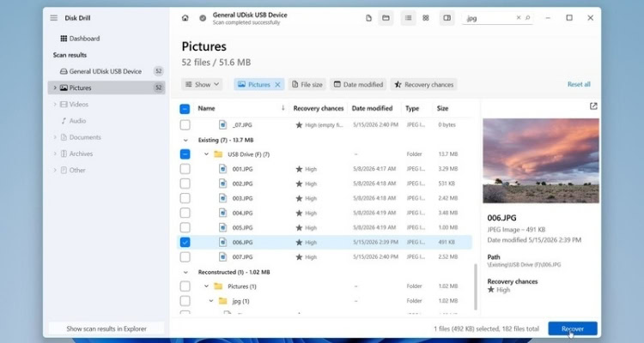Open the Show dropdown filter
Viewport: 644px width, 343px height.
coord(202,85)
